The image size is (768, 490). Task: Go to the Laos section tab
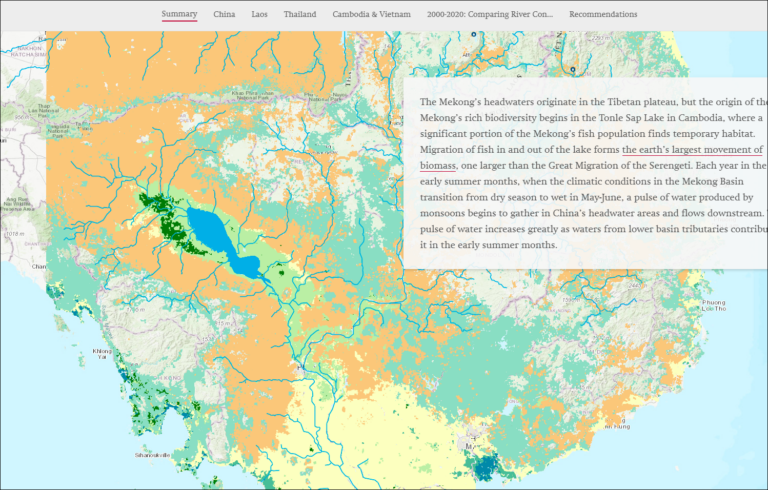(259, 14)
